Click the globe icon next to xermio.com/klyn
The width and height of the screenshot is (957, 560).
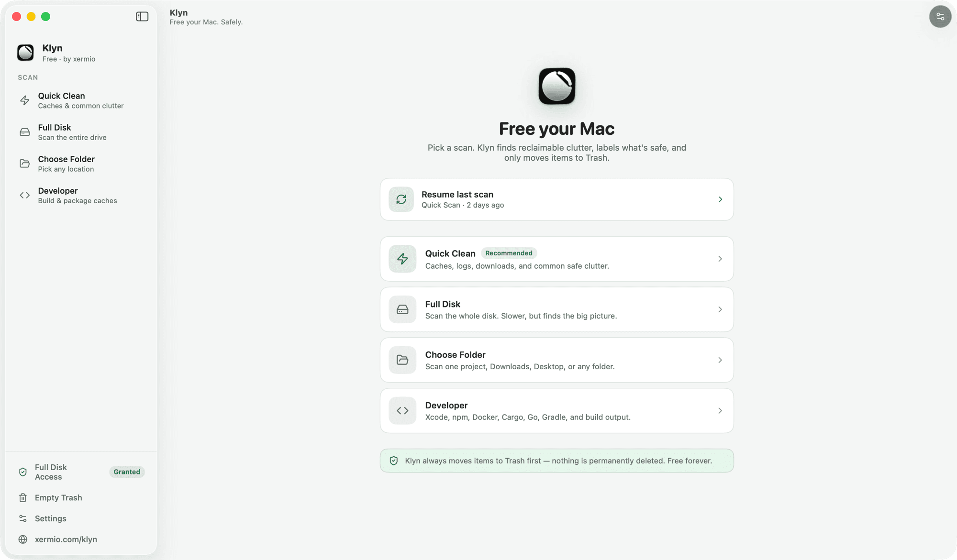tap(23, 539)
